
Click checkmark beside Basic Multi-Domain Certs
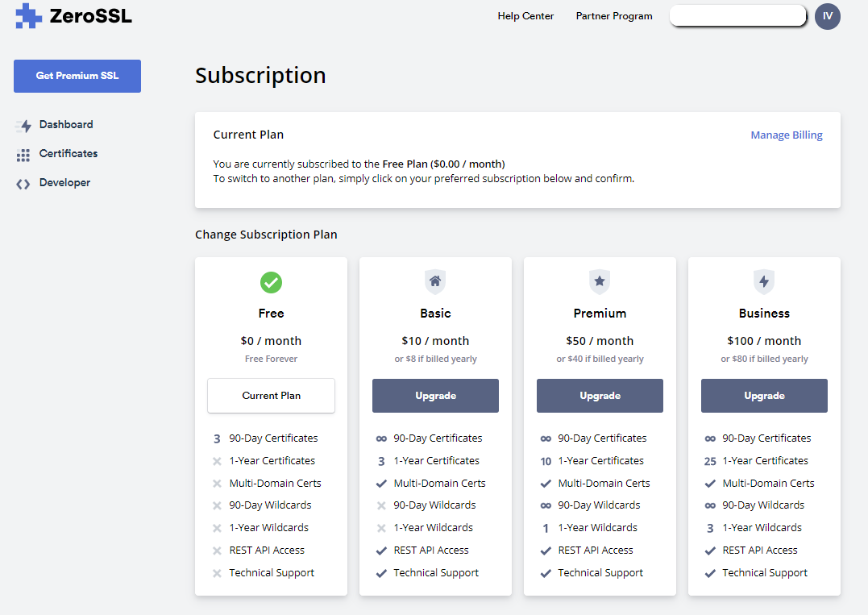(381, 484)
